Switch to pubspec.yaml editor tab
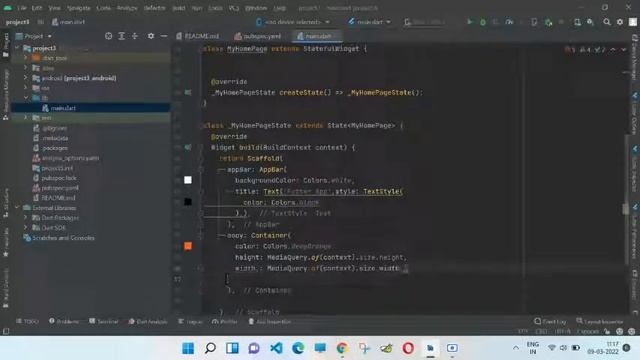The image size is (640, 360). 258,36
